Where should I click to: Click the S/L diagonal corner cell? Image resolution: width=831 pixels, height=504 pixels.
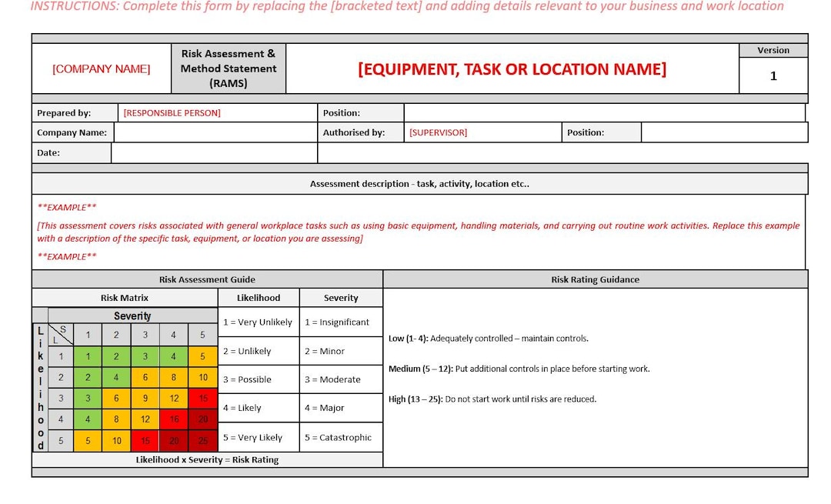point(61,335)
